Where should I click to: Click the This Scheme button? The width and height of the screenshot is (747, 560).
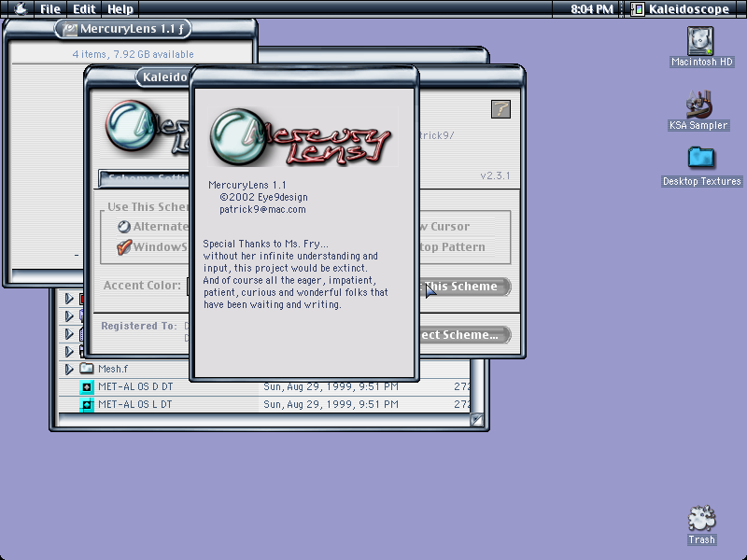(x=464, y=287)
